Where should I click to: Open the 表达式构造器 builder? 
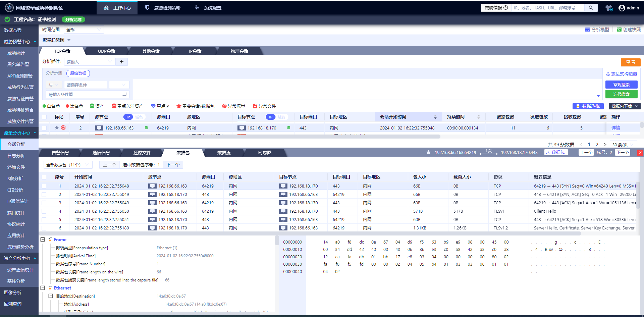[x=622, y=74]
